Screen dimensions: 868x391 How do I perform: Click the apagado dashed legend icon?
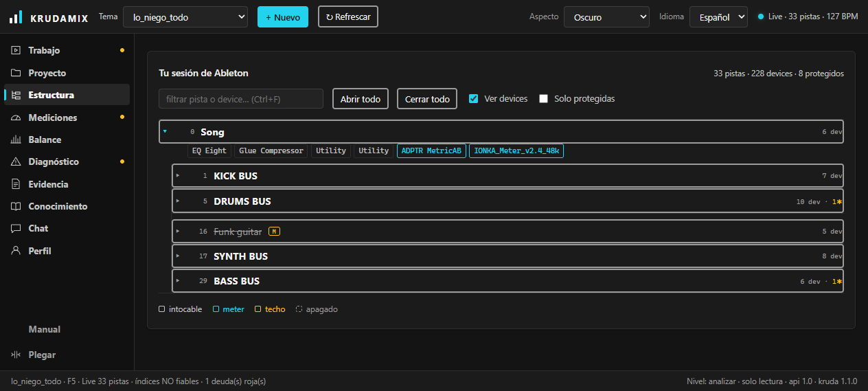click(299, 309)
